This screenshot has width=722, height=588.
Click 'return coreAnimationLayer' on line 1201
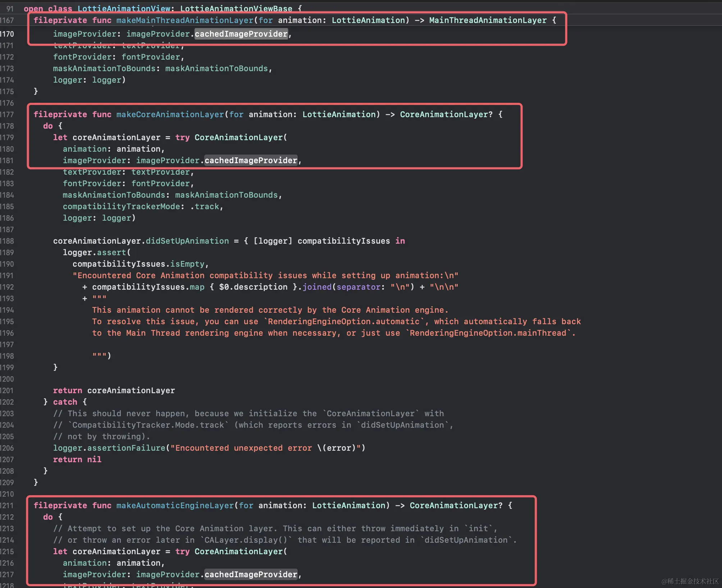(114, 391)
